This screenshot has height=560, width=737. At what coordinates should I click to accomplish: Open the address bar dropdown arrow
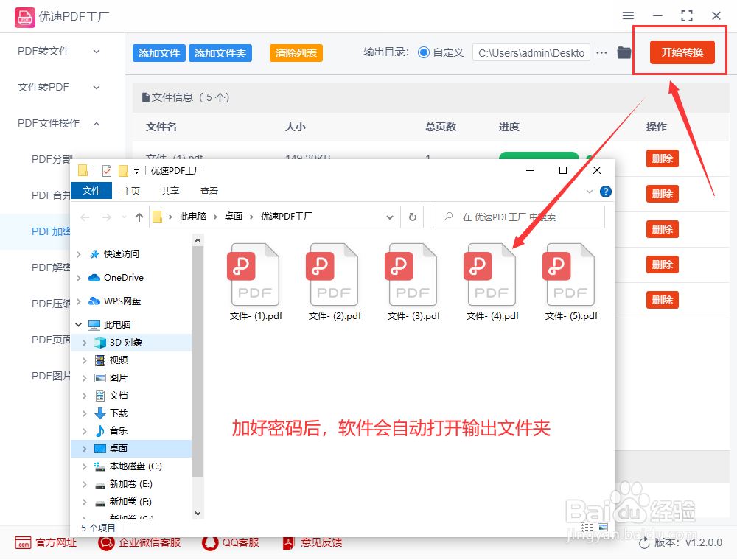(391, 217)
